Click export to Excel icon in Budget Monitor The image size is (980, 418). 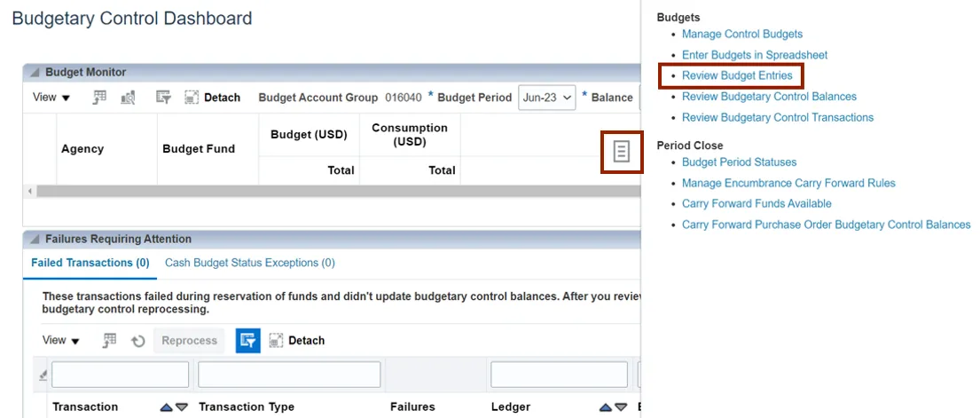pyautogui.click(x=100, y=98)
